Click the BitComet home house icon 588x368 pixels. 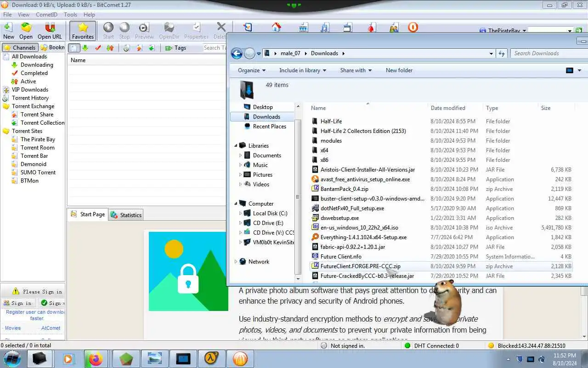click(x=276, y=27)
